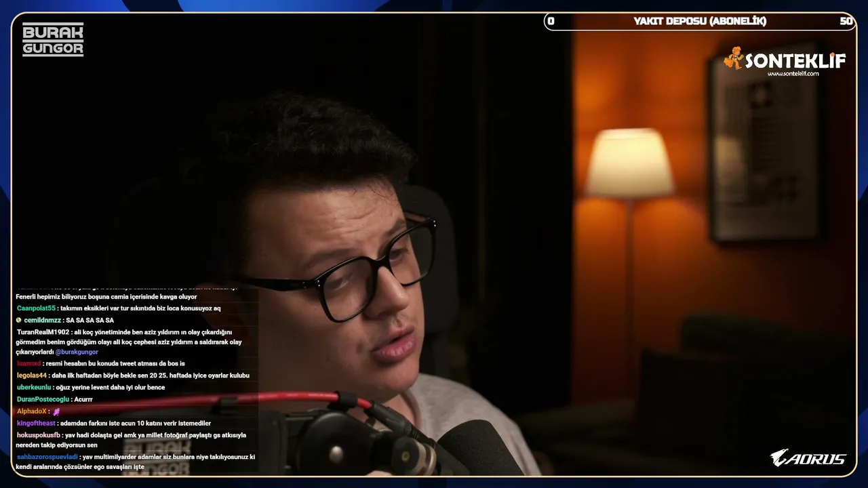This screenshot has width=868, height=488.
Task: Click message "yav multimilyarder adamlar siz bunlara"
Action: 136,462
